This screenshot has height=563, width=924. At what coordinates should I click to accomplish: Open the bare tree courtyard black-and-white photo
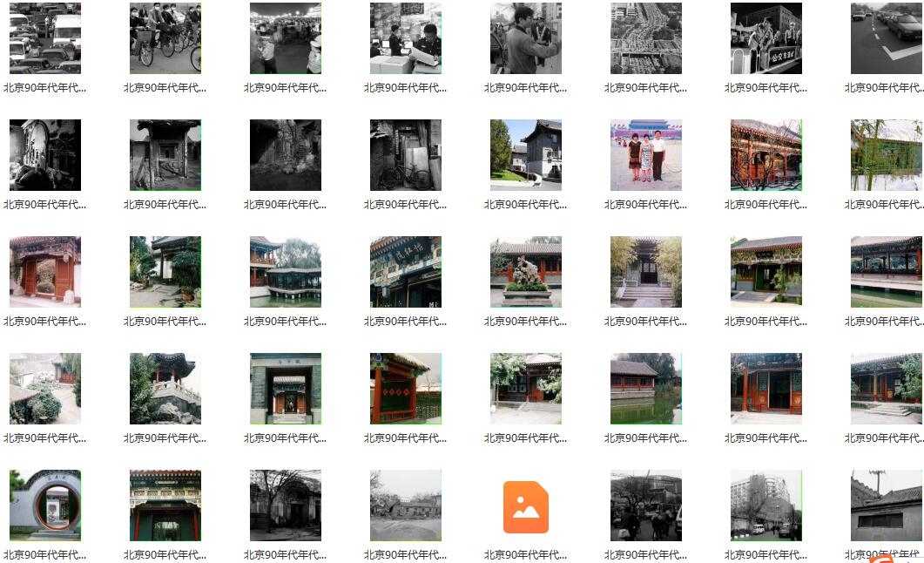286,505
